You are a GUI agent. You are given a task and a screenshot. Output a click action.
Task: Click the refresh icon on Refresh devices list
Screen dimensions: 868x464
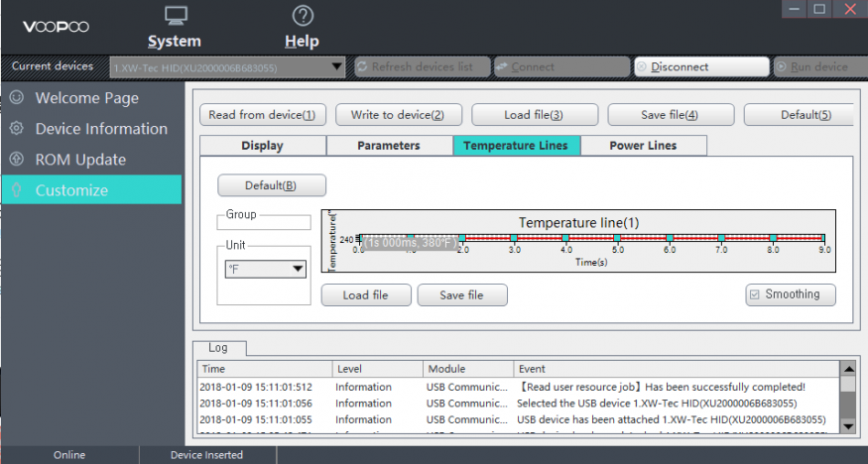[x=362, y=66]
